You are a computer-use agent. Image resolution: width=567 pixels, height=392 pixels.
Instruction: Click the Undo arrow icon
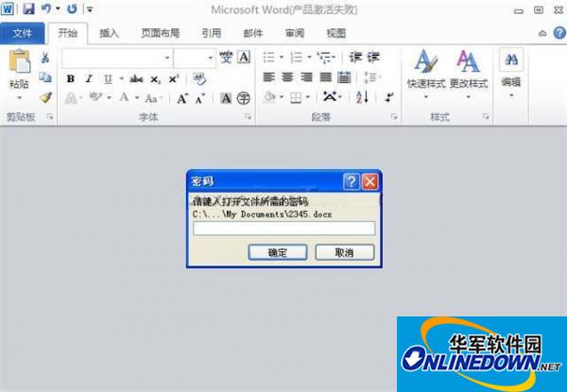(x=46, y=9)
